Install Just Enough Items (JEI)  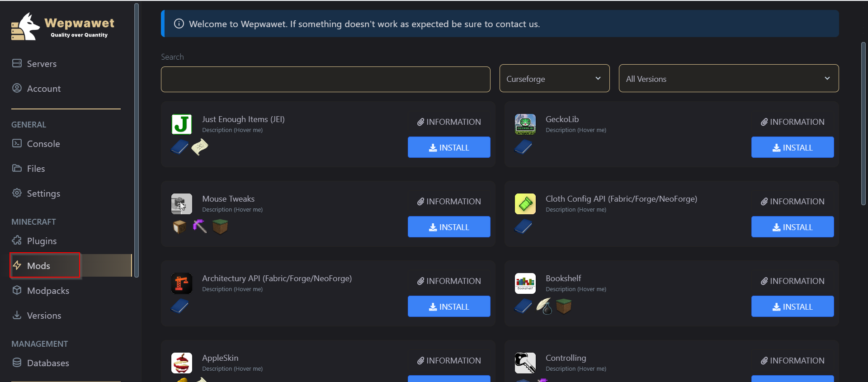coord(449,147)
